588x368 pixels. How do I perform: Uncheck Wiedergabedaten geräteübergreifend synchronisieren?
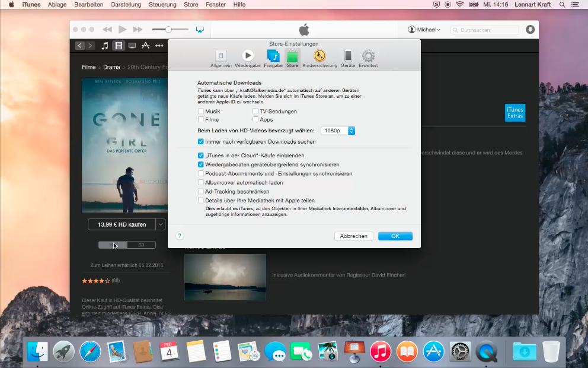201,164
